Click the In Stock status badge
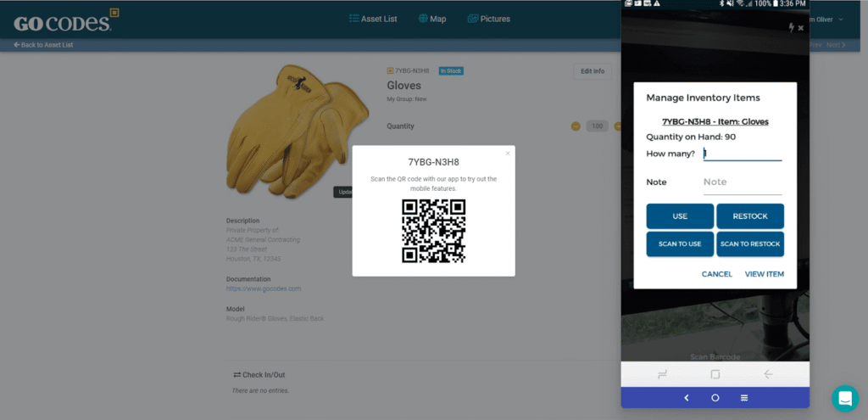The image size is (868, 420). (451, 71)
